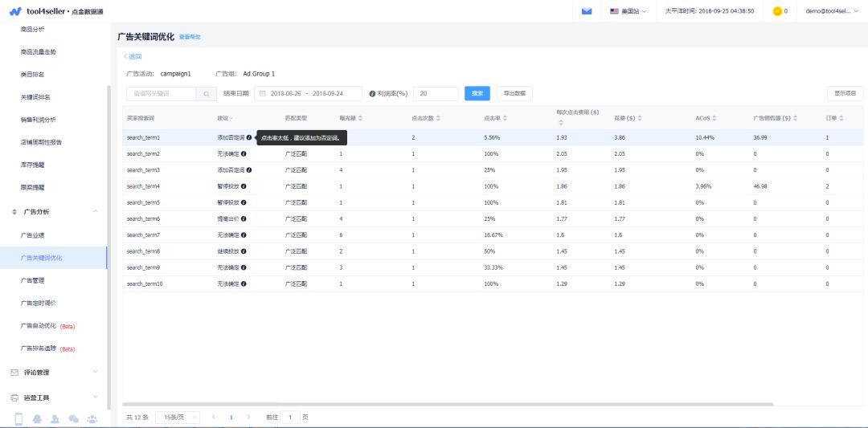This screenshot has height=428, width=868.
Task: Click the 导出数据 export button
Action: pos(514,93)
